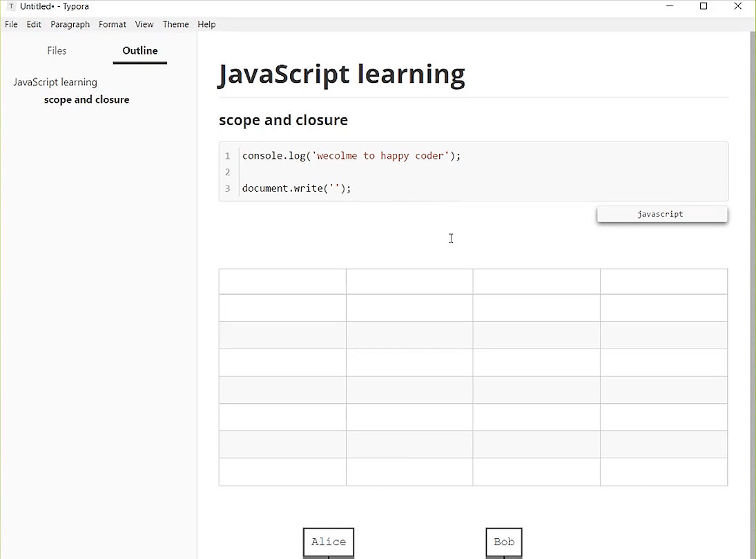The height and width of the screenshot is (559, 756).
Task: Open the Paragraph menu
Action: click(70, 24)
